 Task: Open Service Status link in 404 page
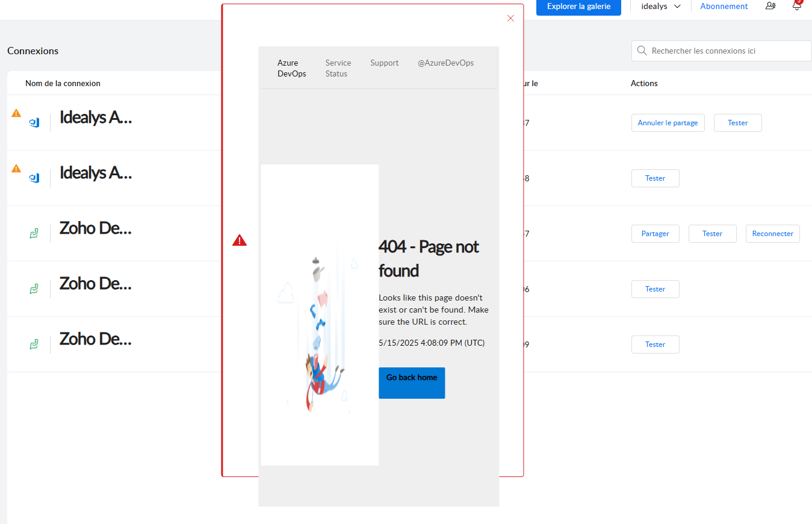(x=338, y=68)
